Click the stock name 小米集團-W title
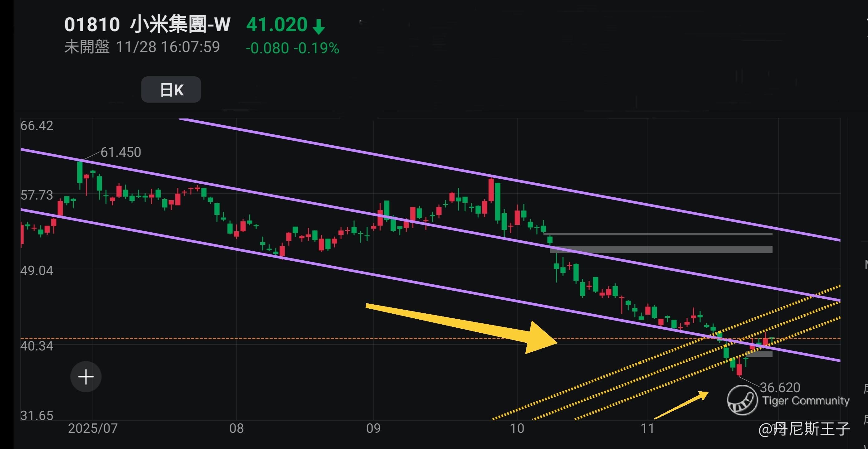Screen dimensions: 868x449 pos(180,25)
